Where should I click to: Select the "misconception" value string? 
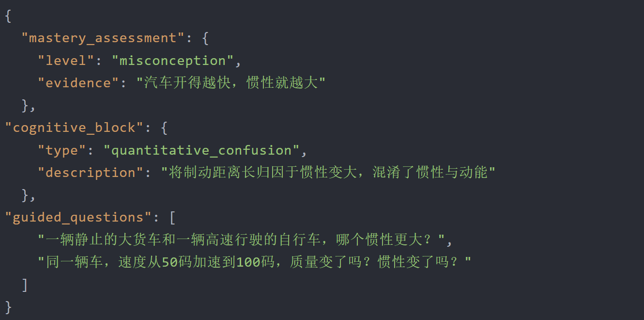tap(172, 61)
